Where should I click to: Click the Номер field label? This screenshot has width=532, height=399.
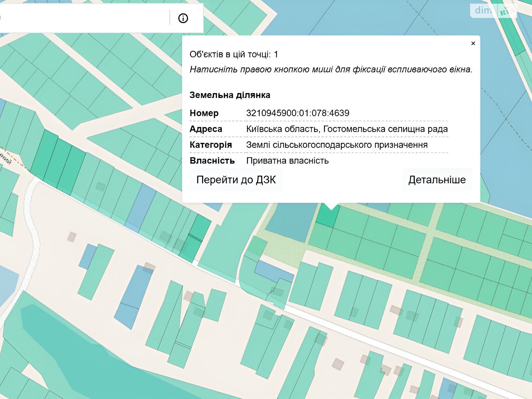click(204, 113)
